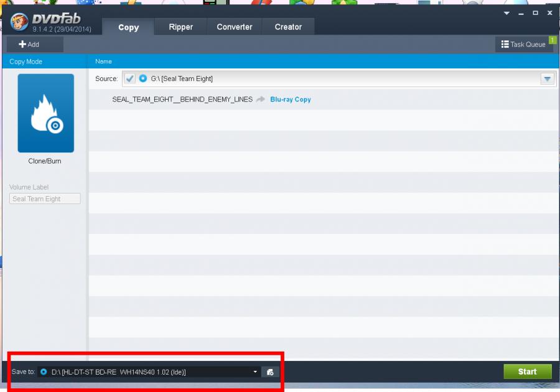Switch to the Ripper tab
Screen dimensions: 560x392
tap(180, 27)
